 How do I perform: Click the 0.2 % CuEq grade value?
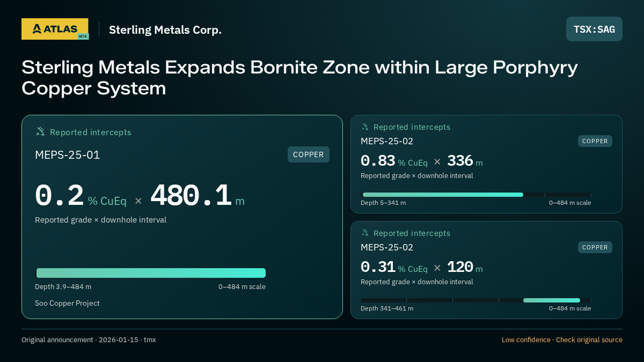coord(80,196)
